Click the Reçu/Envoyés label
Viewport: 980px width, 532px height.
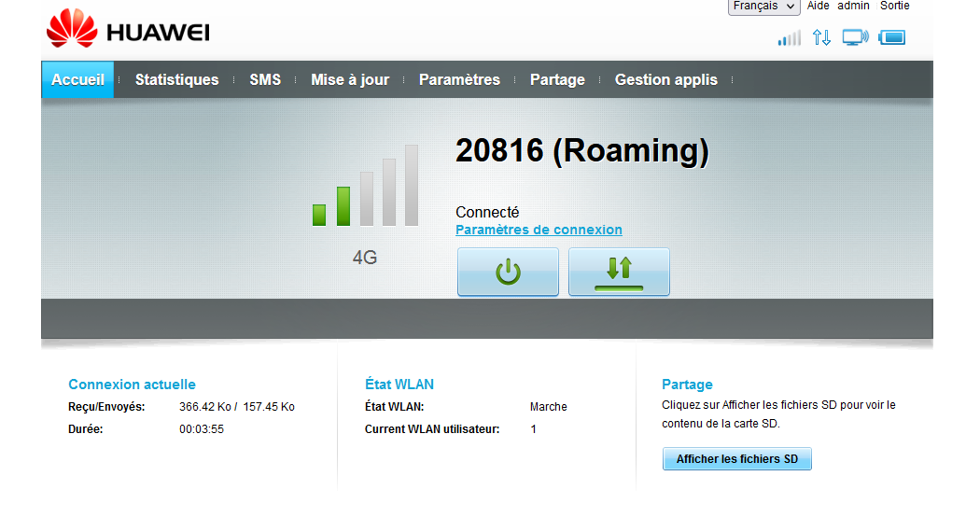106,407
